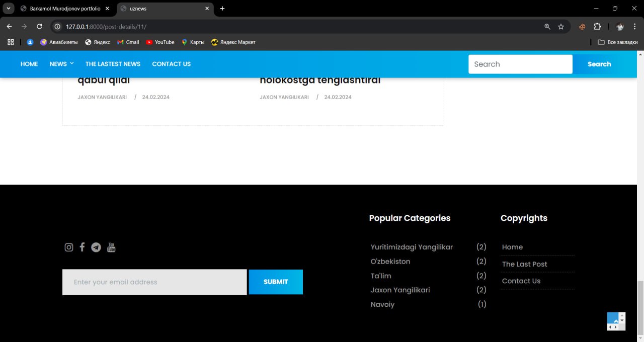Open the Яндекс Маркет bookmark

pyautogui.click(x=233, y=42)
